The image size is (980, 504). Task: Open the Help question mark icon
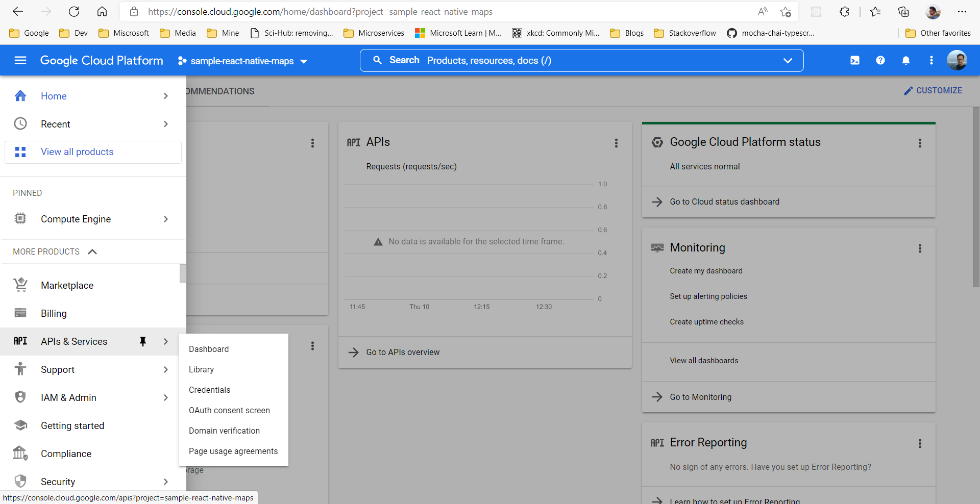[880, 60]
